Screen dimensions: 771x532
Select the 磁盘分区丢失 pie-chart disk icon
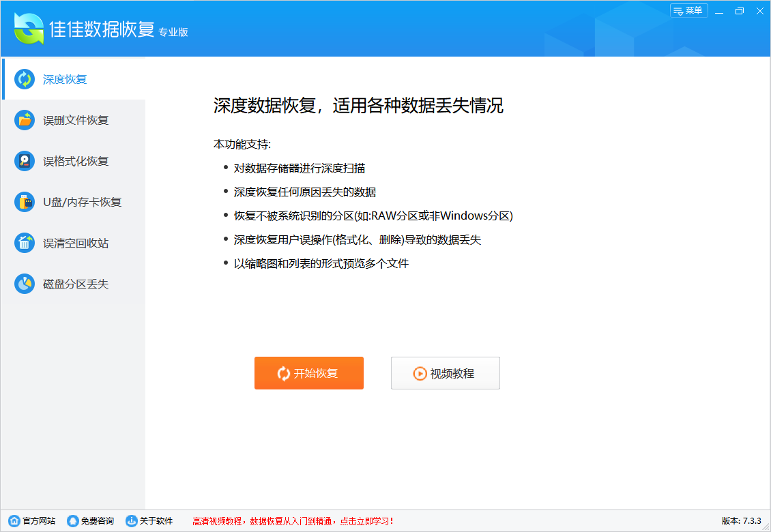(25, 284)
